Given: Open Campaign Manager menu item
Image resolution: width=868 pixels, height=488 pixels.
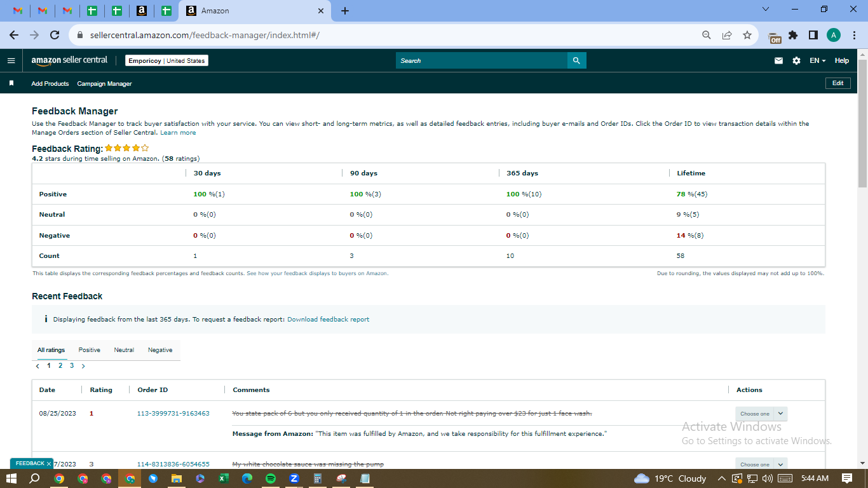Looking at the screenshot, I should 104,83.
